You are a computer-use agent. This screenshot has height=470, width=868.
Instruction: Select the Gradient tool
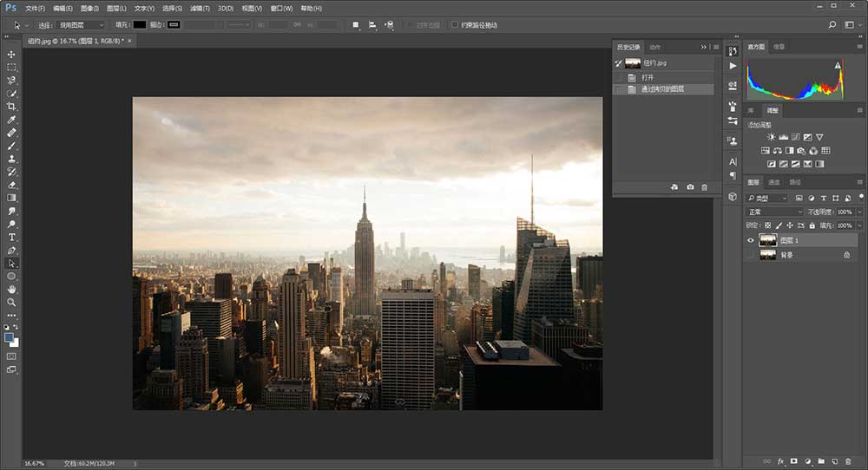(x=11, y=198)
